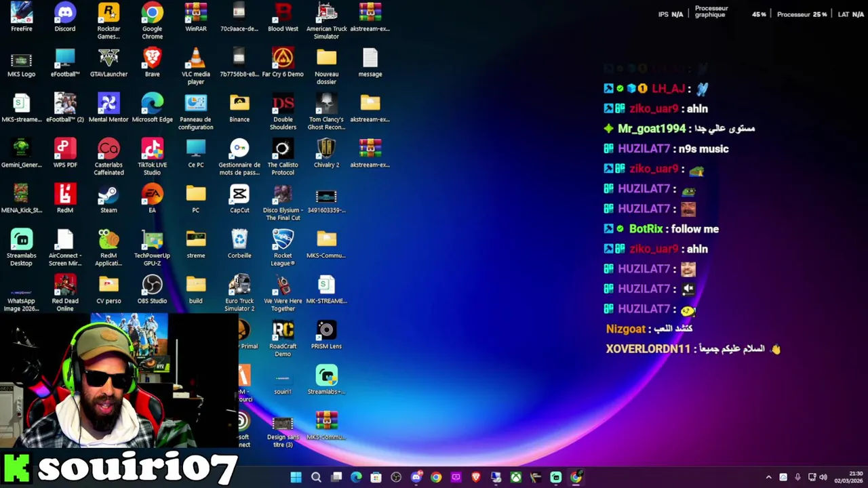Screen dimensions: 868x488
Task: Click HUZILAT7 'n9s music' chat message
Action: (666, 148)
